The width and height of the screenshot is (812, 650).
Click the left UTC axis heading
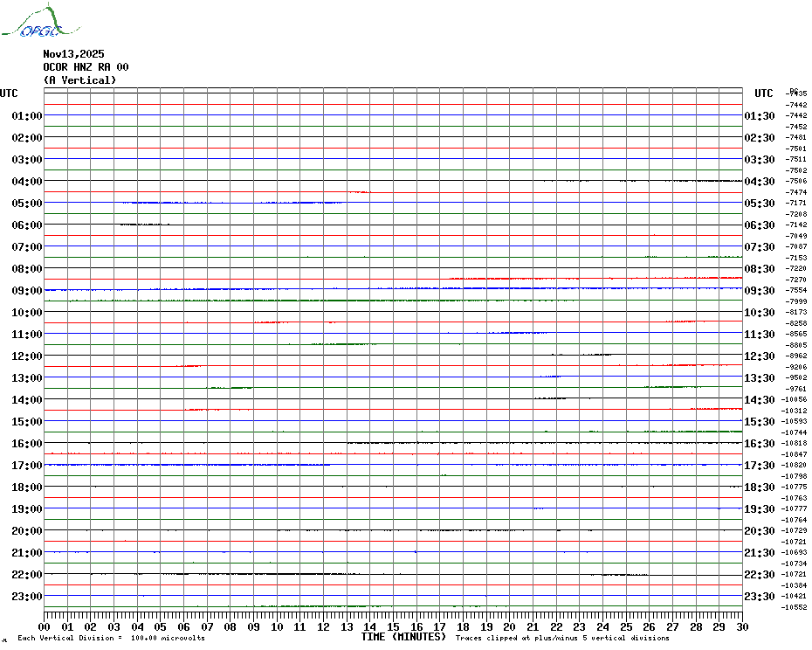click(9, 93)
